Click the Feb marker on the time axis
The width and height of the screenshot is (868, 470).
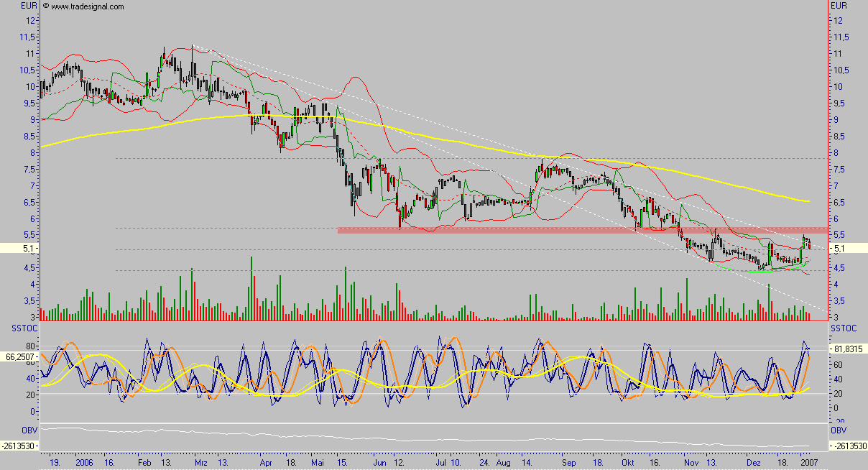tap(146, 464)
